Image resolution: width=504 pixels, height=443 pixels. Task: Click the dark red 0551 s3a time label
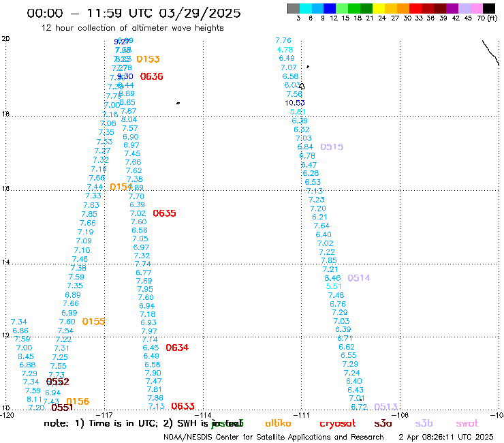[63, 408]
